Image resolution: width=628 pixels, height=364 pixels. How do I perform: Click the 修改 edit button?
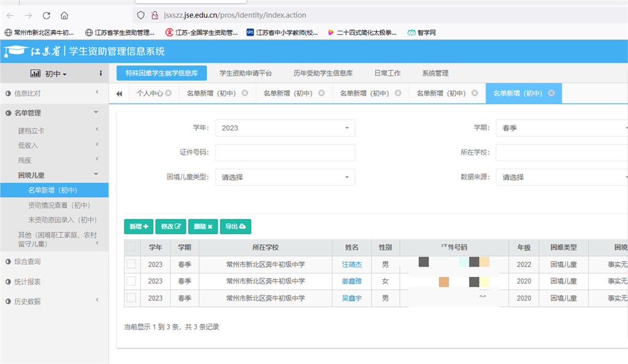(x=170, y=226)
